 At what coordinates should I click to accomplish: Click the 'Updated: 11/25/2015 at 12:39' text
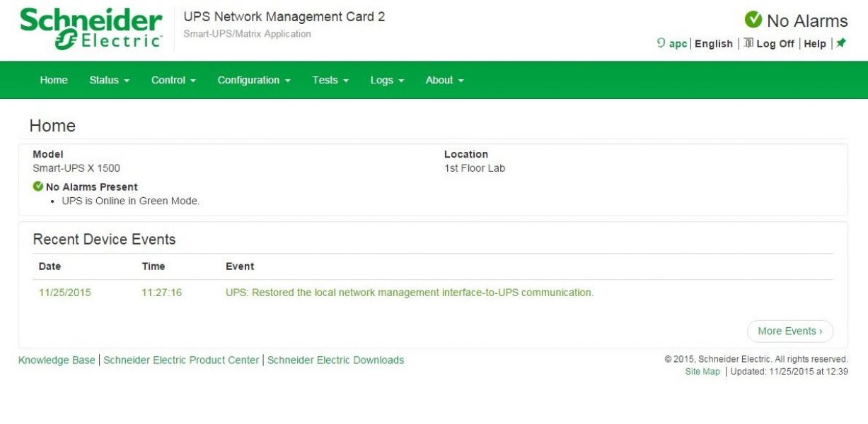[x=789, y=372]
